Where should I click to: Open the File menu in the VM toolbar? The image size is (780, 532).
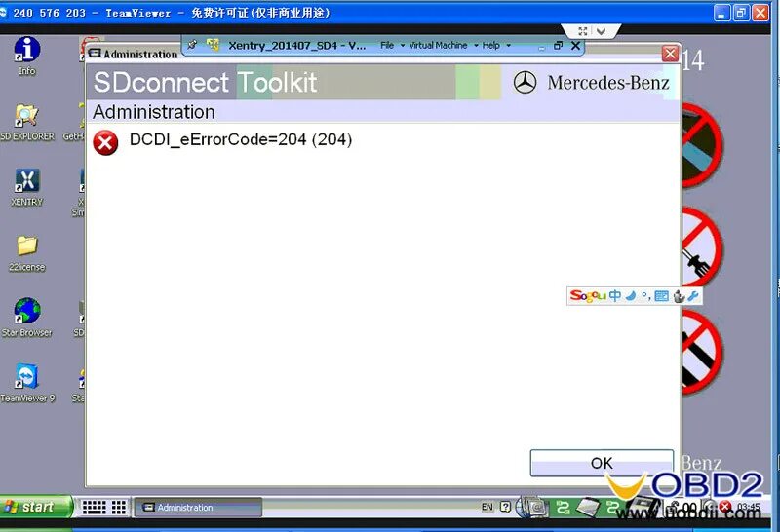[x=387, y=45]
